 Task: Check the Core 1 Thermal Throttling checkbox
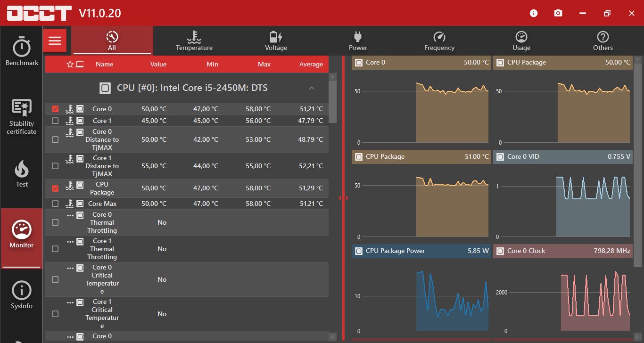point(55,249)
